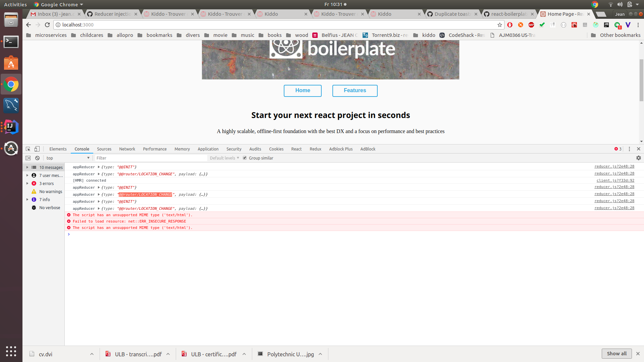Viewport: 644px width, 362px height.
Task: Click into the console Filter field
Action: tap(151, 158)
